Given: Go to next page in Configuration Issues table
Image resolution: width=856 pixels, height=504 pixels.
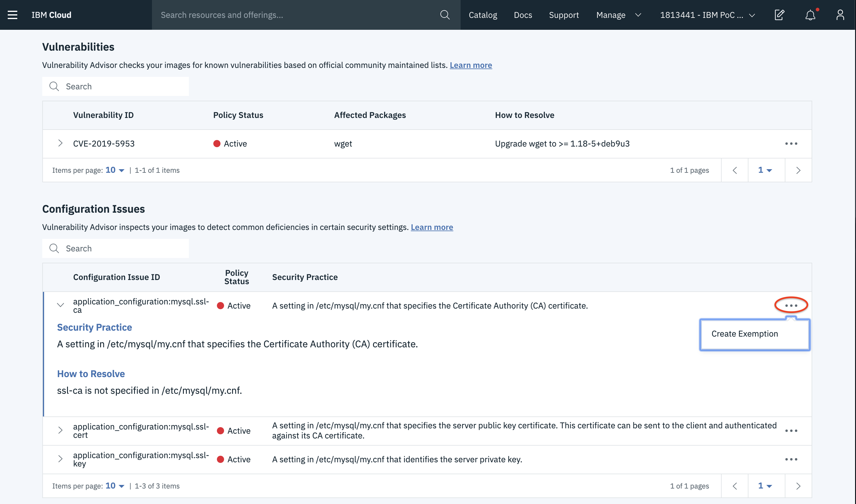Looking at the screenshot, I should 798,486.
